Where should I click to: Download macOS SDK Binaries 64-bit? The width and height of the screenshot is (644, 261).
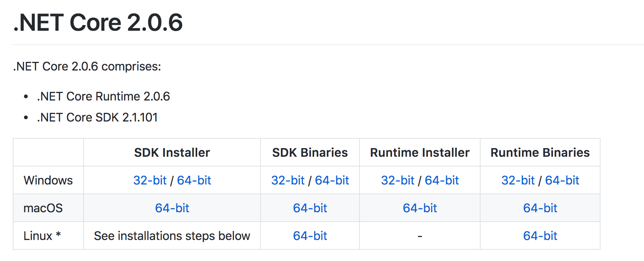click(x=310, y=208)
